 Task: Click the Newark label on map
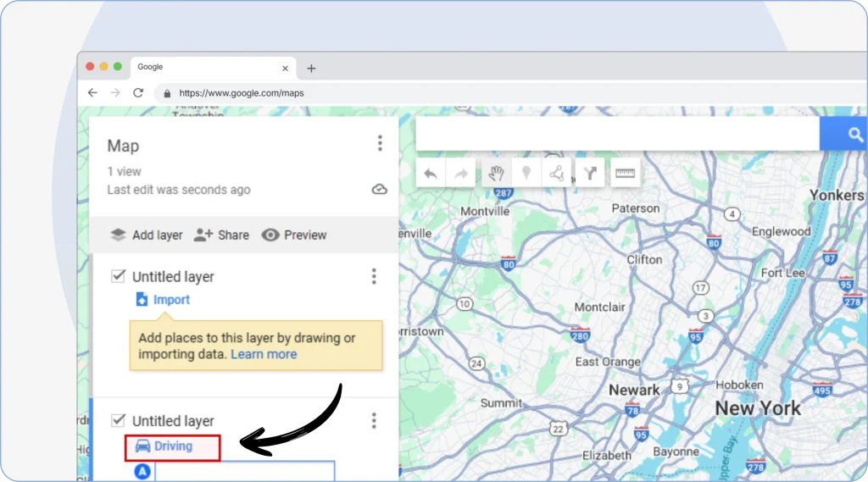pos(634,391)
